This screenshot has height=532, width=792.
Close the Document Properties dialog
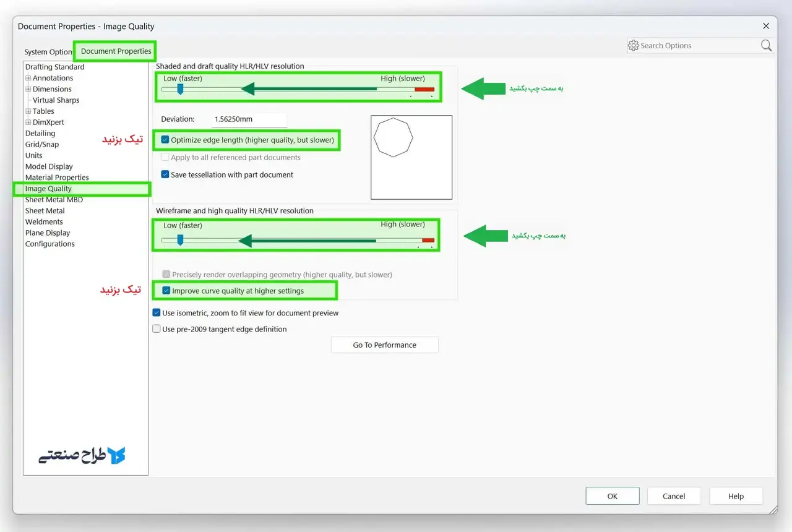[766, 26]
